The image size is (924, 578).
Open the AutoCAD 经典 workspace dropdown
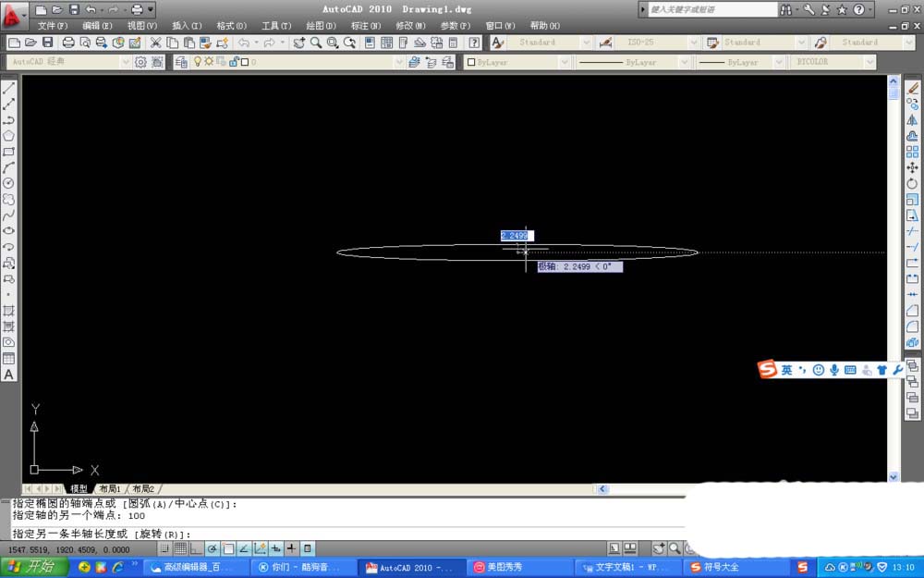point(126,62)
